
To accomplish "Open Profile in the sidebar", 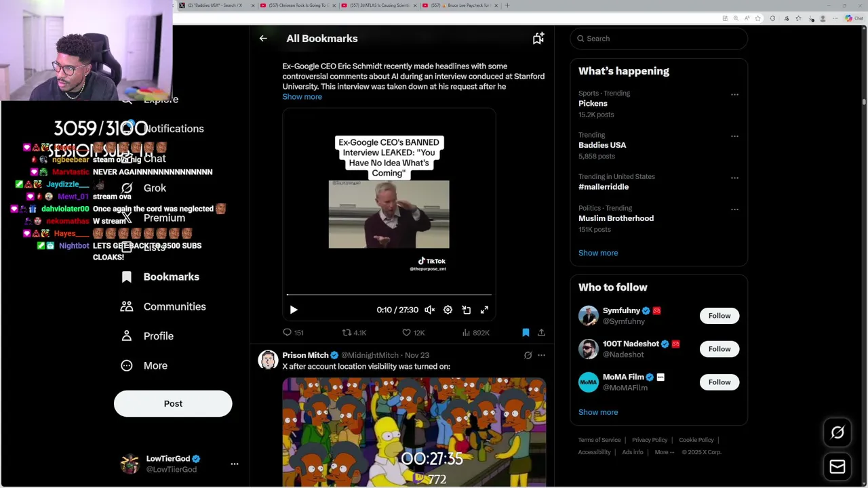I will 146,336.
